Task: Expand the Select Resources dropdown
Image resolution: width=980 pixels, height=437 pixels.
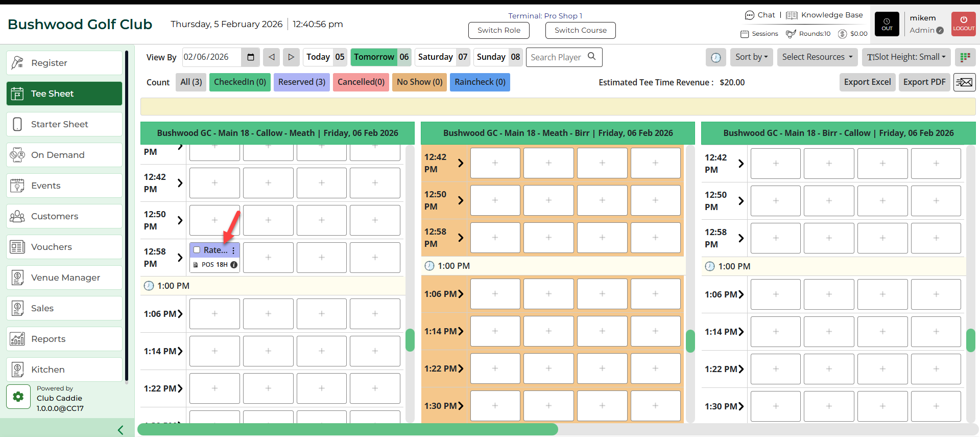Action: pyautogui.click(x=817, y=57)
